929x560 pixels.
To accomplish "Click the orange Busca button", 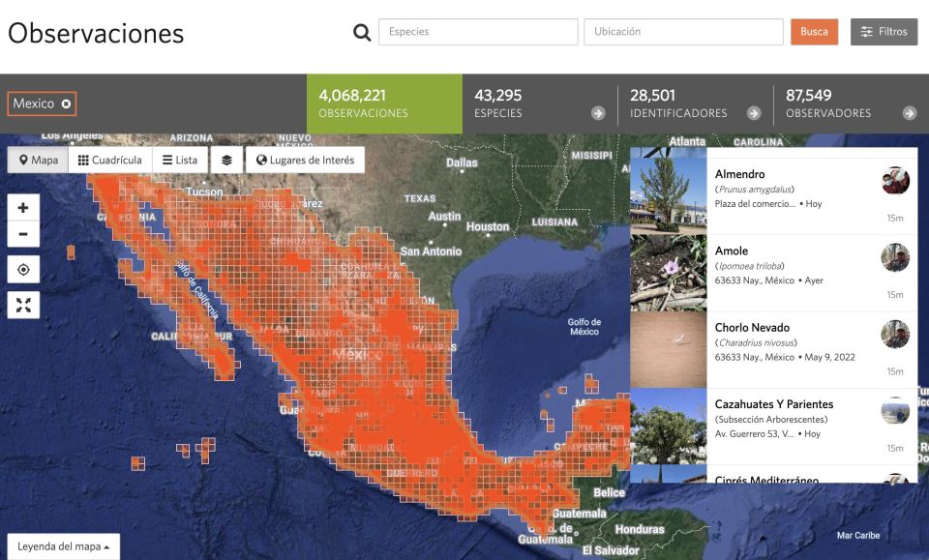I will pyautogui.click(x=814, y=32).
